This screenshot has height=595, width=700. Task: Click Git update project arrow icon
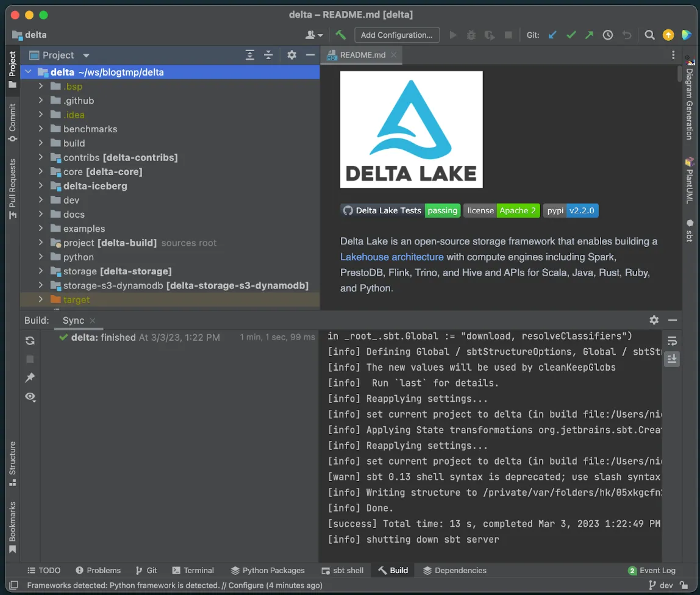pyautogui.click(x=552, y=35)
